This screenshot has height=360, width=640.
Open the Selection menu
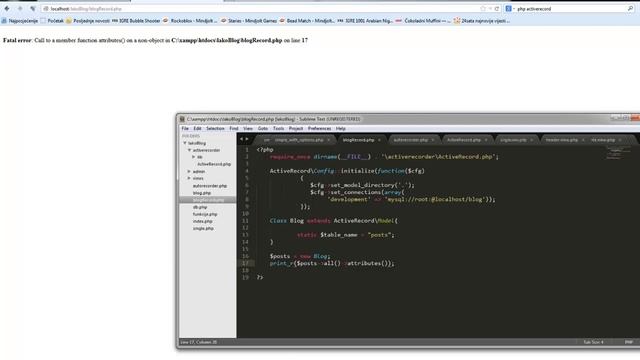pyautogui.click(x=215, y=129)
